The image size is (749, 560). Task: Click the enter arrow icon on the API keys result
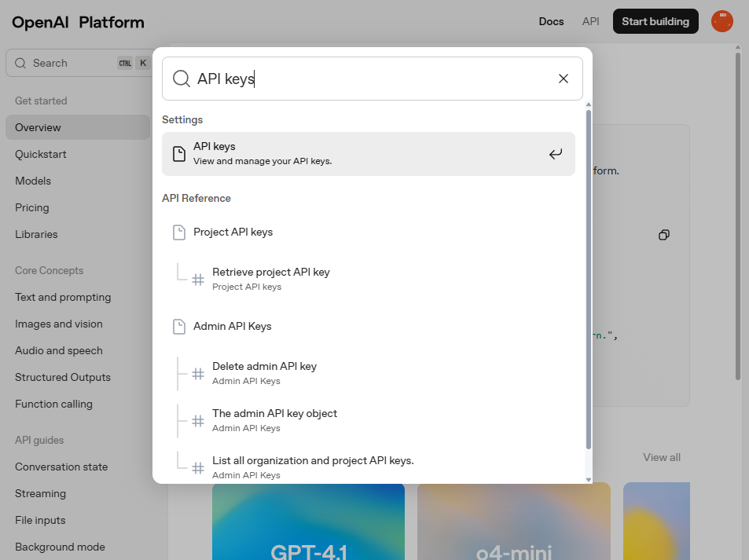(x=555, y=154)
